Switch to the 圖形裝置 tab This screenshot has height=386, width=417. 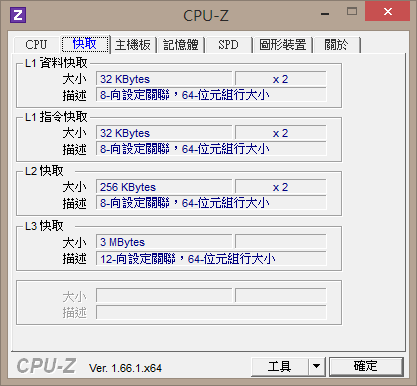click(282, 45)
